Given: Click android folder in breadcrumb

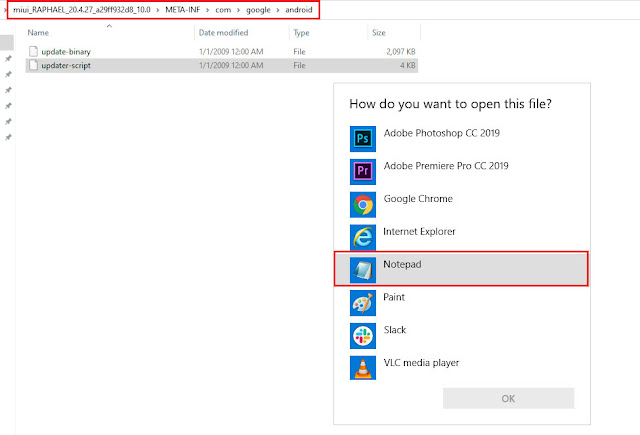Looking at the screenshot, I should tap(299, 10).
